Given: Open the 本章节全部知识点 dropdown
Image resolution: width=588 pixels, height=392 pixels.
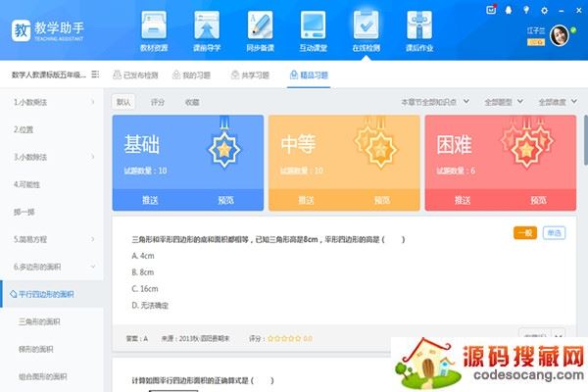Looking at the screenshot, I should tap(435, 102).
